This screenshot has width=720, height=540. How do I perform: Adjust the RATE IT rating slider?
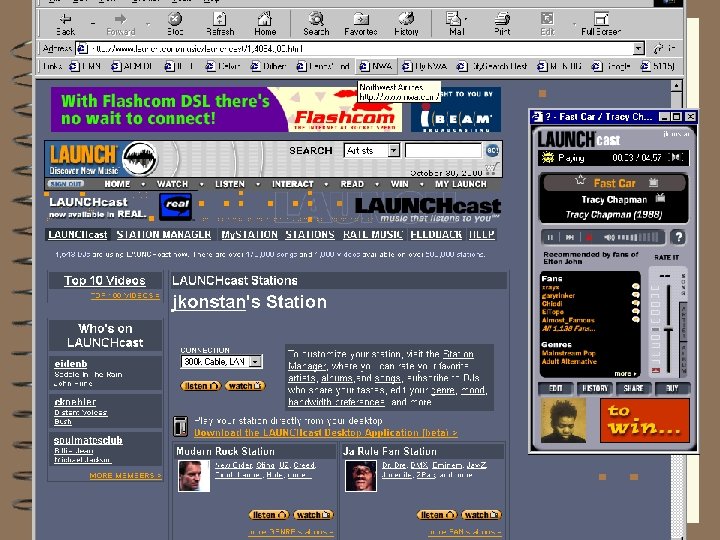click(x=669, y=328)
